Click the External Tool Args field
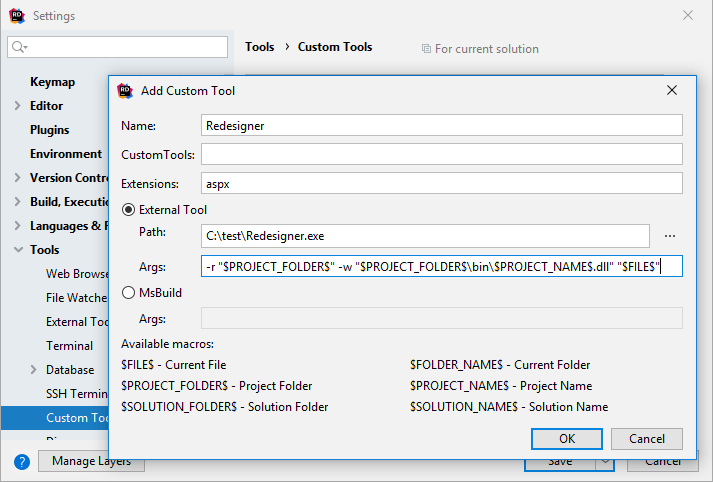Screen dimensions: 713x482 [x=442, y=266]
